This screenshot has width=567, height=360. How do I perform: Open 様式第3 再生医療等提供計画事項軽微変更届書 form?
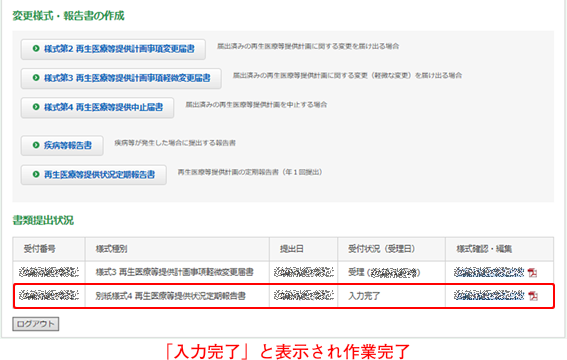(121, 78)
